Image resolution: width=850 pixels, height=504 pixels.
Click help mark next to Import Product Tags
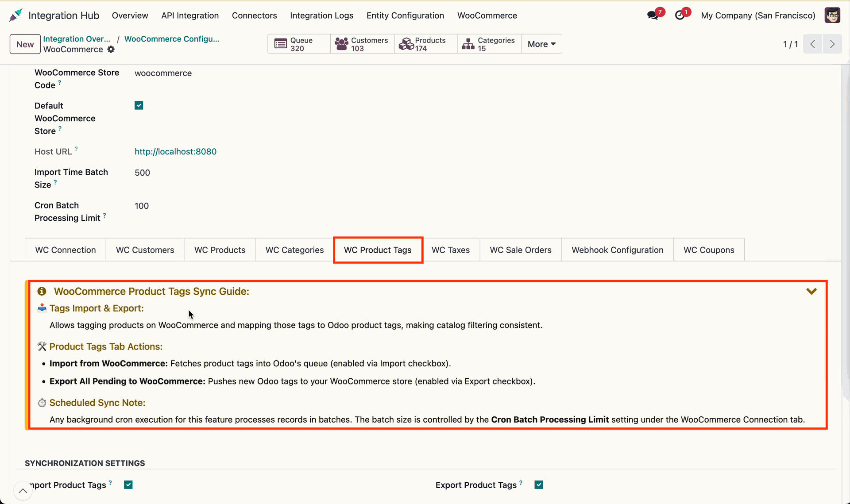point(110,482)
